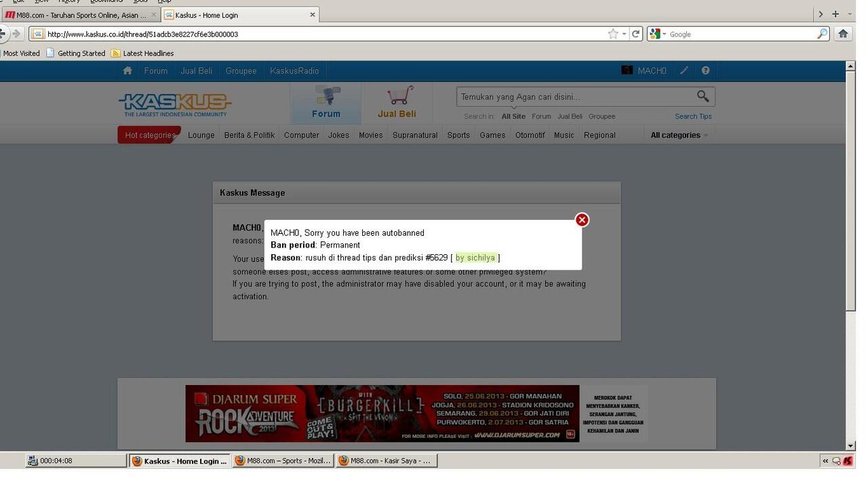Open the Movies category

point(371,135)
